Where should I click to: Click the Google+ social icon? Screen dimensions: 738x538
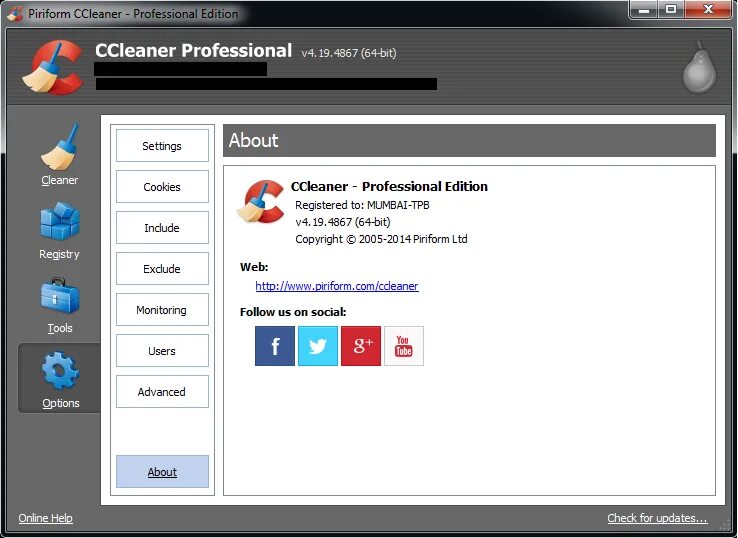pos(361,346)
